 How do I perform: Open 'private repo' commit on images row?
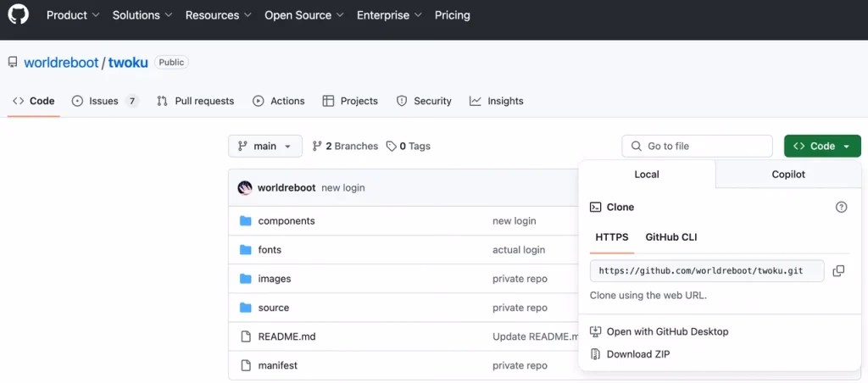(x=520, y=279)
